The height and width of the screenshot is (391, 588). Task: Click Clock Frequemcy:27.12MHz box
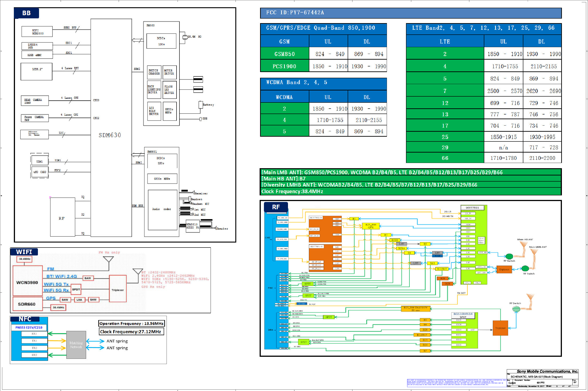131,332
